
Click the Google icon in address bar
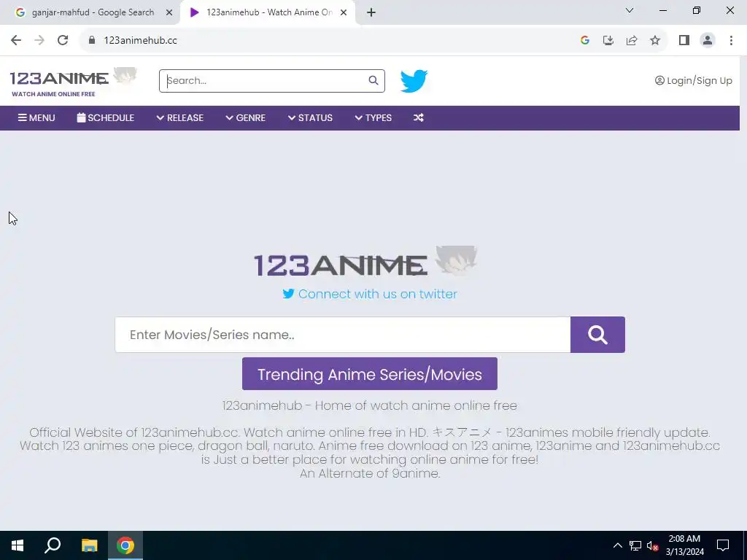point(585,41)
